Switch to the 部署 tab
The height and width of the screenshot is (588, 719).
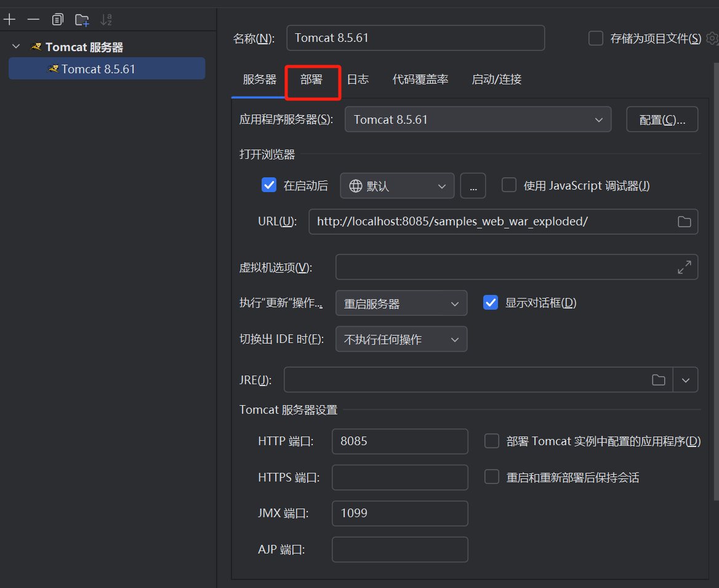311,79
